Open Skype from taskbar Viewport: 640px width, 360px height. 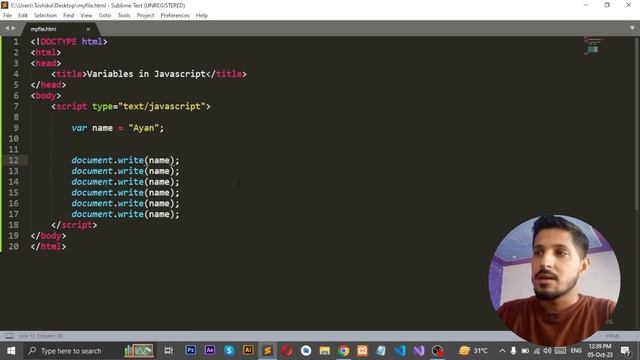click(229, 350)
